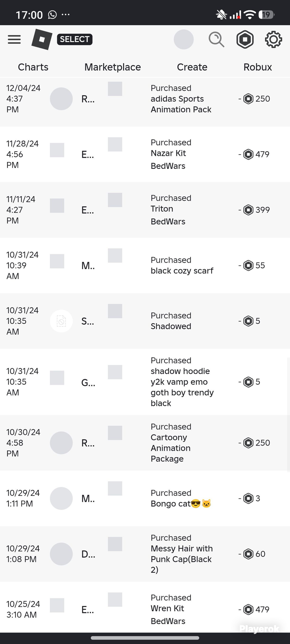
Task: Open the Cartoony Animation Package link
Action: click(x=171, y=448)
